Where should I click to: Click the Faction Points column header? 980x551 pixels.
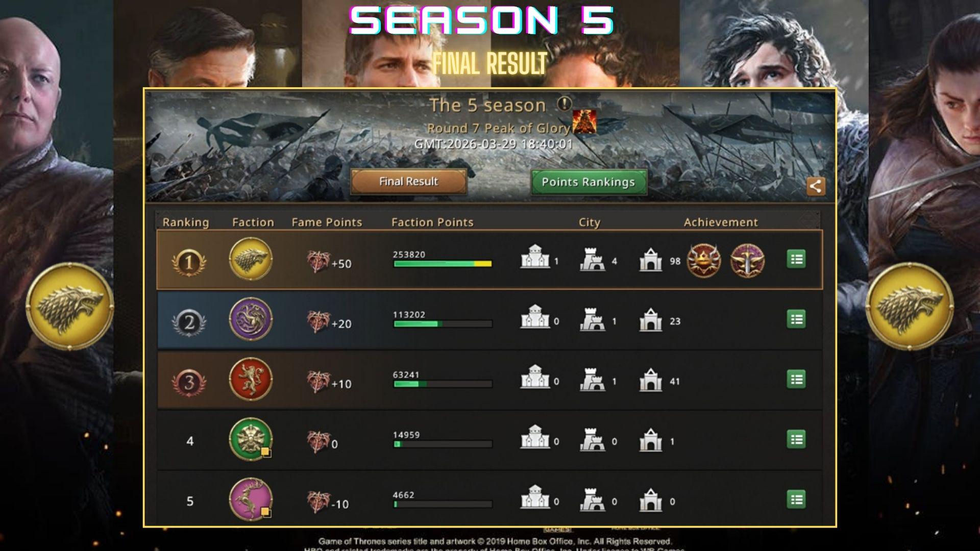click(x=432, y=222)
